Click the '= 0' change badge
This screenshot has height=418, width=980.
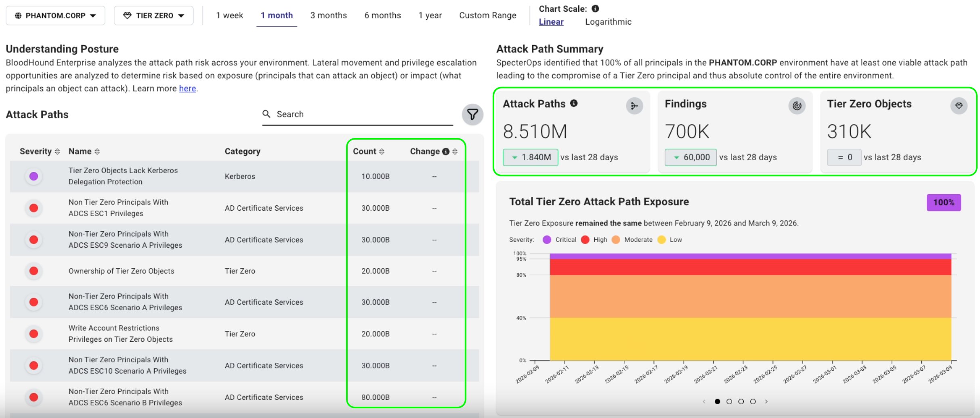pyautogui.click(x=844, y=157)
